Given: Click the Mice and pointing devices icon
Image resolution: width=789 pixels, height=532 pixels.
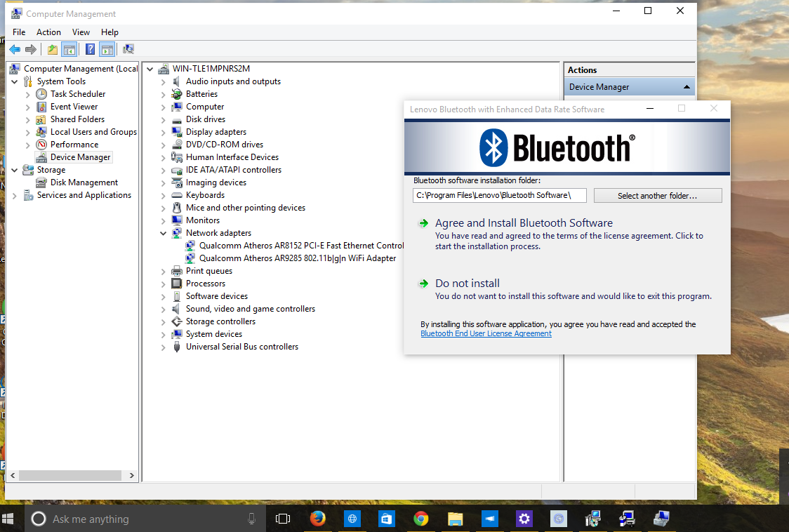Looking at the screenshot, I should point(177,208).
